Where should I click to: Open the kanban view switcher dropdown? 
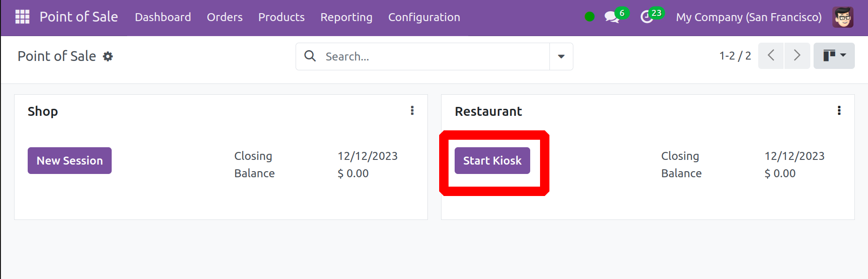834,56
